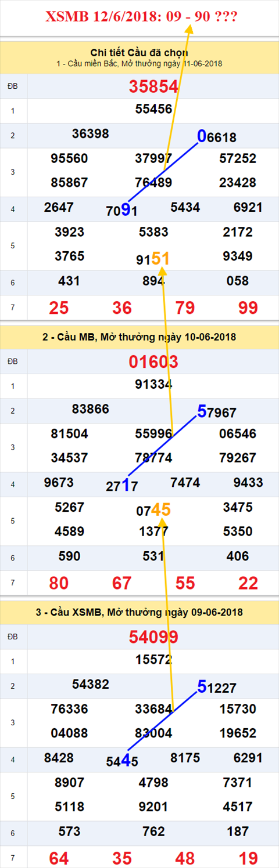Click fifth prize number 5383

[153, 232]
